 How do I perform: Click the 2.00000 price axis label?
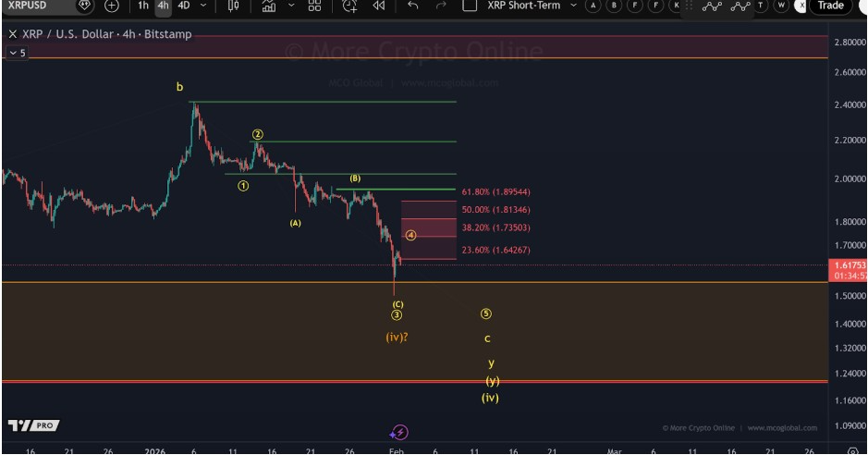(850, 178)
